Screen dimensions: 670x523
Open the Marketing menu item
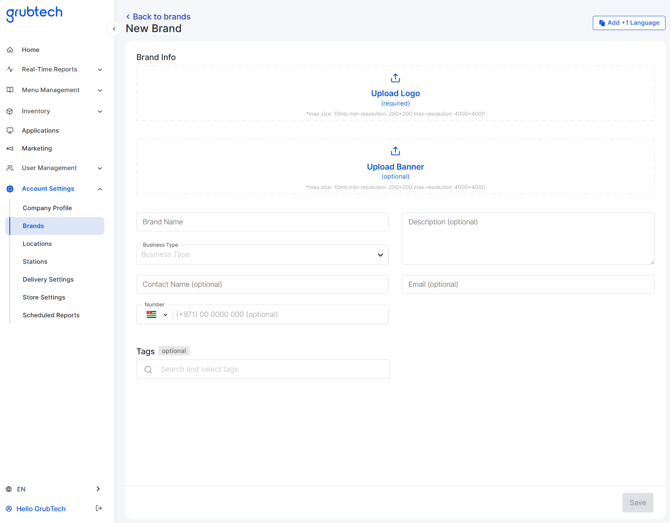(37, 148)
